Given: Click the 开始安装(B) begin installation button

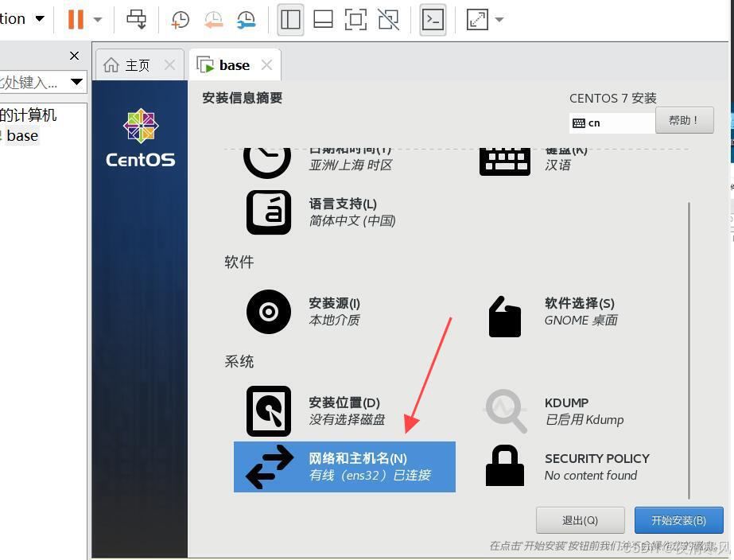Looking at the screenshot, I should (679, 520).
